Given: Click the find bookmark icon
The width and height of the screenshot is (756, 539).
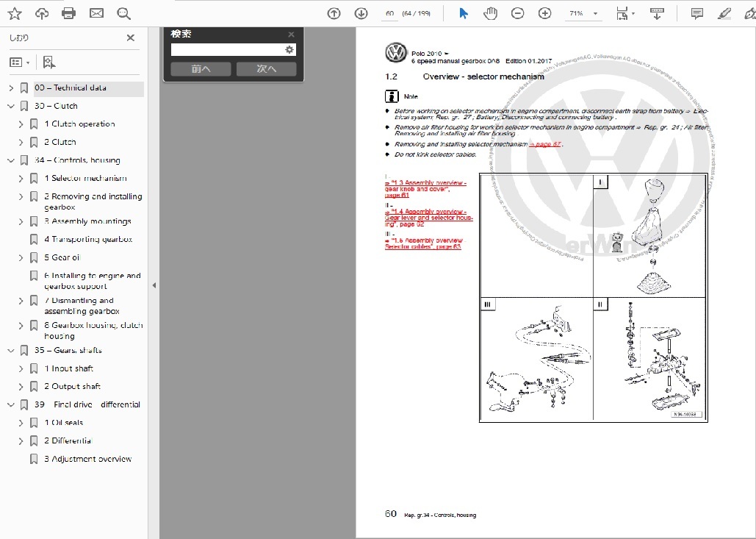Looking at the screenshot, I should click(49, 62).
